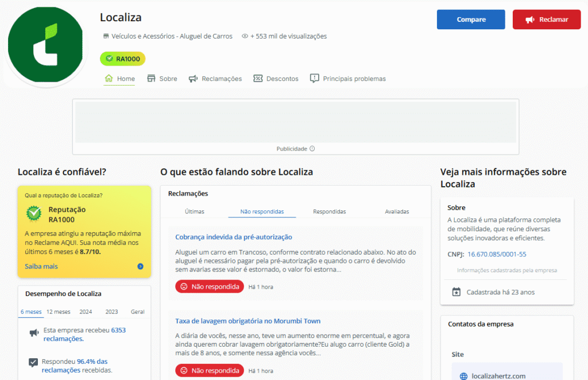This screenshot has width=588, height=380.
Task: Click the Principais problemas alert icon
Action: point(314,78)
